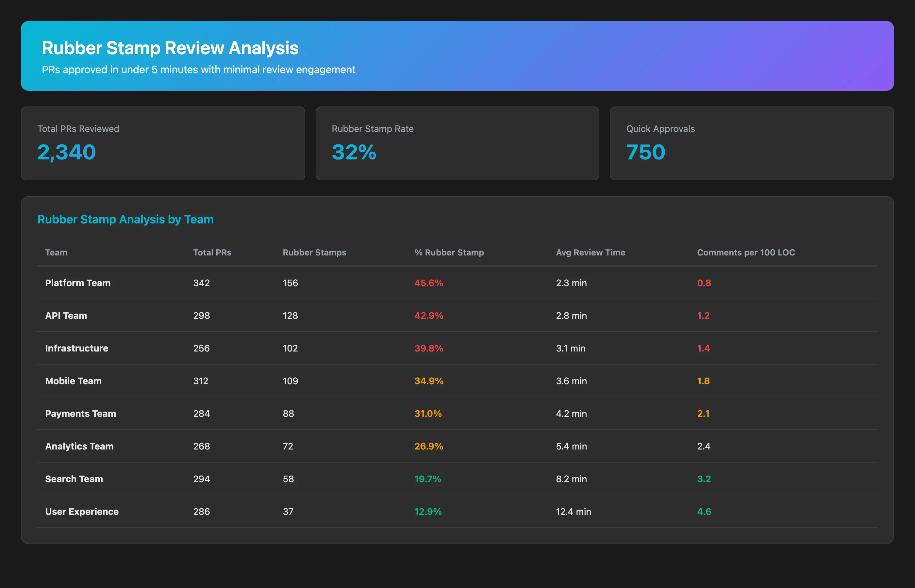Image resolution: width=915 pixels, height=588 pixels.
Task: Click Platform Team's 156 rubber stamps cell
Action: click(x=290, y=283)
